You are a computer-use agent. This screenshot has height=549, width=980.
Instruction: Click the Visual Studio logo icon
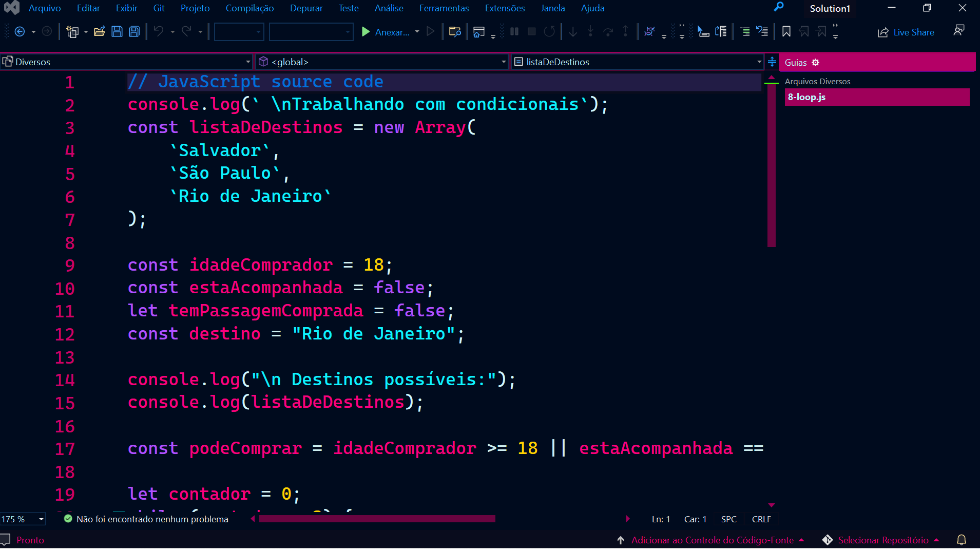point(11,7)
